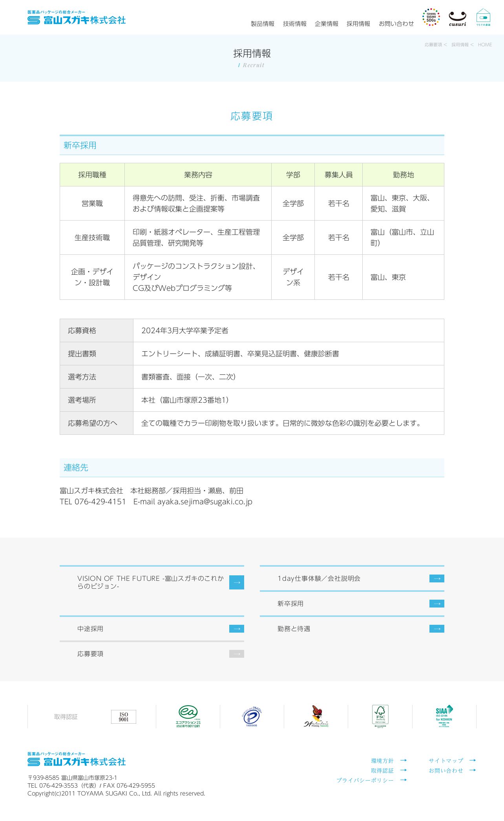Click the 業務内容 column header
This screenshot has height=821, width=504.
(198, 175)
